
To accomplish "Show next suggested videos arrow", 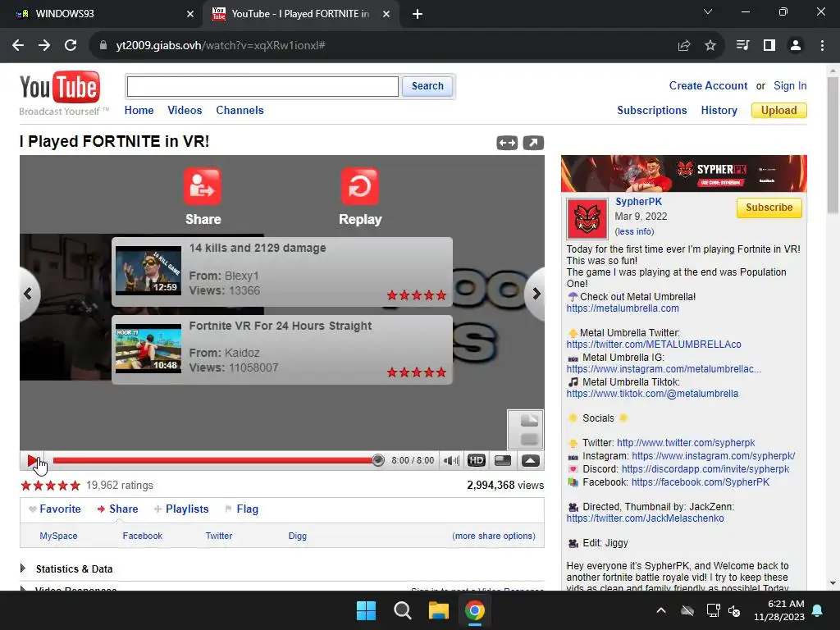I will point(535,294).
